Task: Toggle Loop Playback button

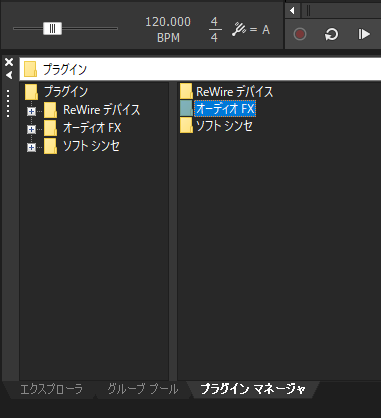Action: (x=331, y=34)
